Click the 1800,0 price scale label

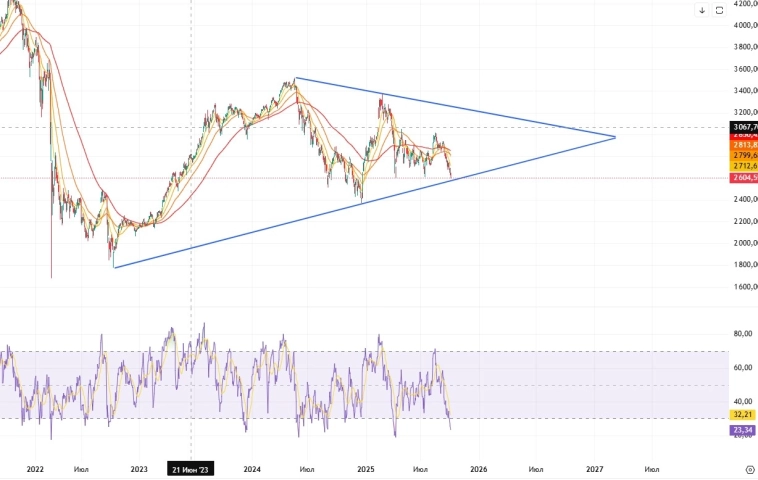point(745,265)
